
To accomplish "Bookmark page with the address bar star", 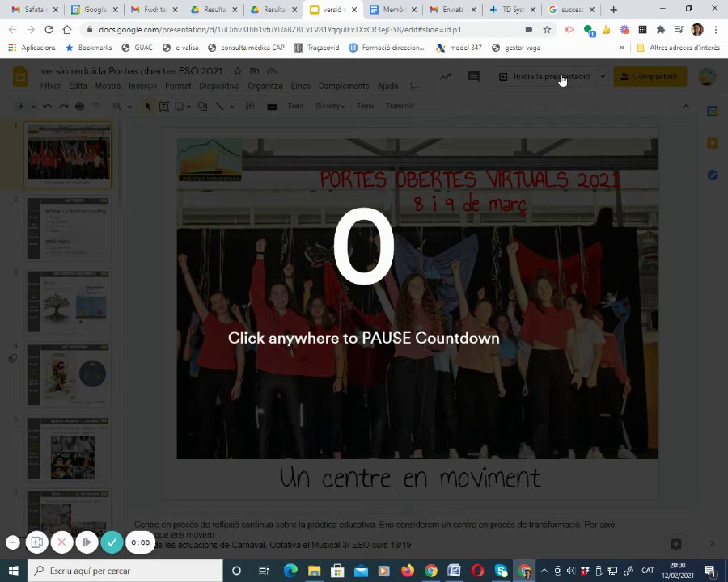I will point(547,30).
